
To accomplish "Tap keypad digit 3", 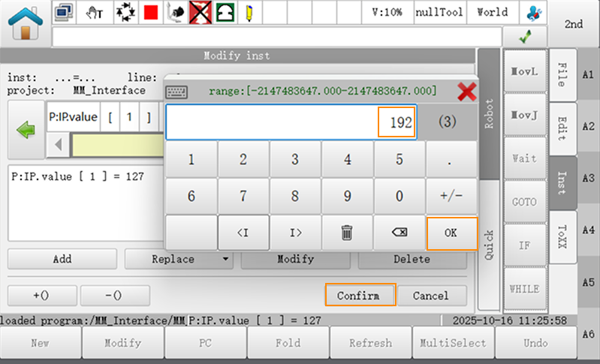I will click(x=295, y=159).
